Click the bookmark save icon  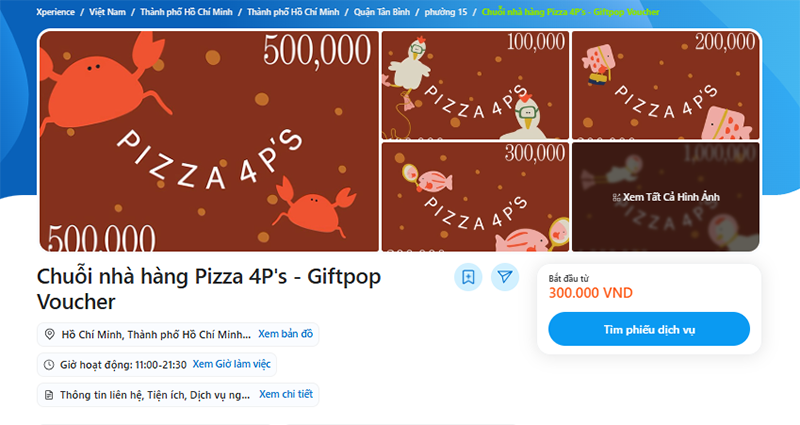point(468,277)
